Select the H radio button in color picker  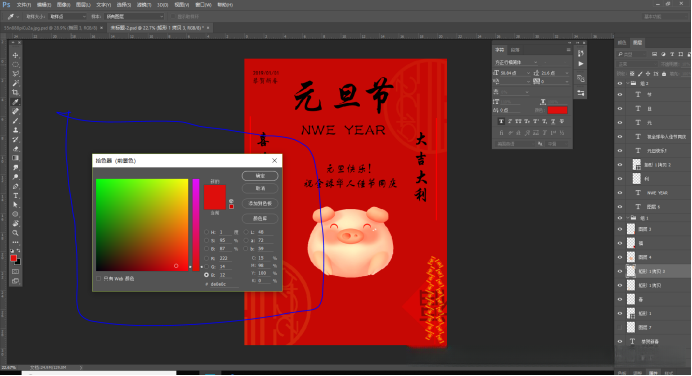206,232
